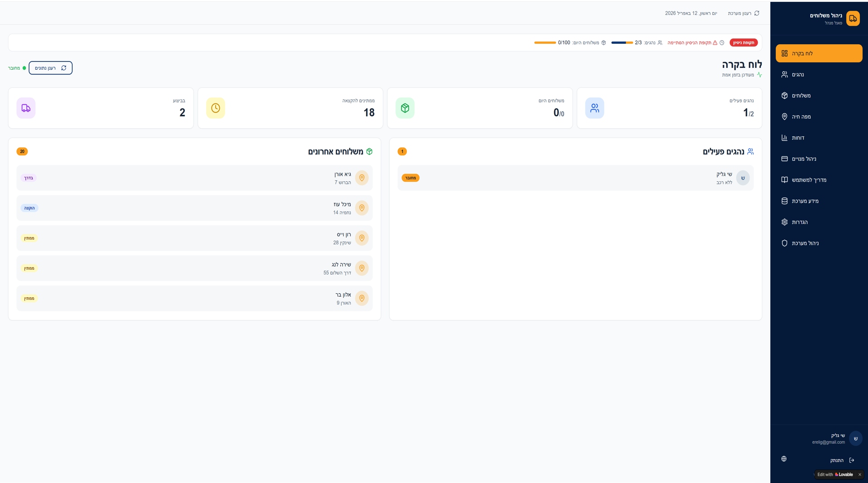Click the משלוחים היום orange progress bar
This screenshot has width=868, height=483.
(545, 43)
